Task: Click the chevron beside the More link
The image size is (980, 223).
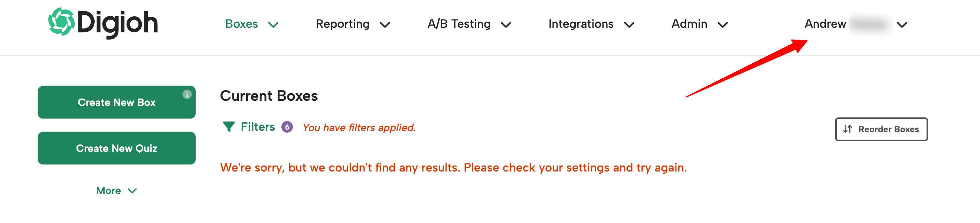Action: [132, 191]
